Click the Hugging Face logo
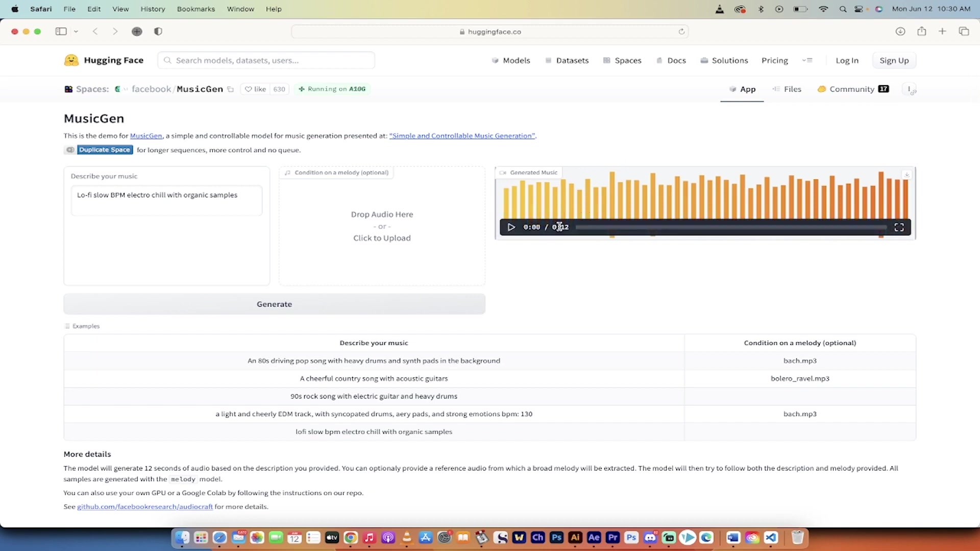 coord(71,60)
